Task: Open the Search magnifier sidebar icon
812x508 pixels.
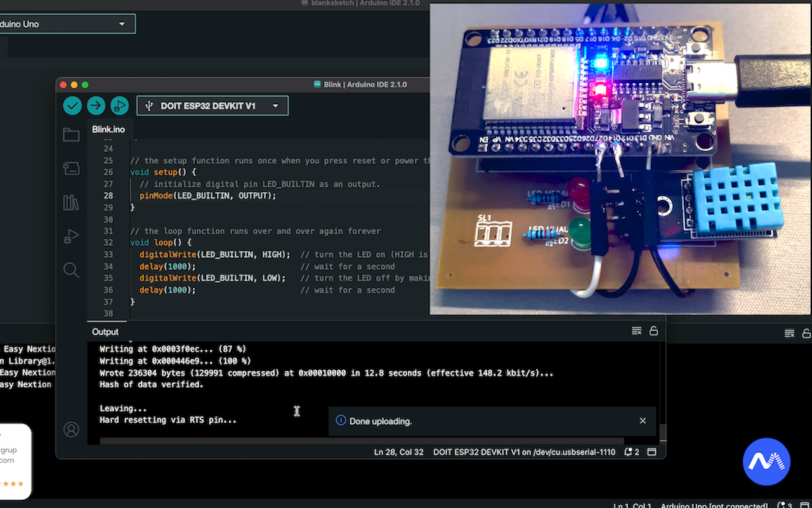Action: (71, 271)
